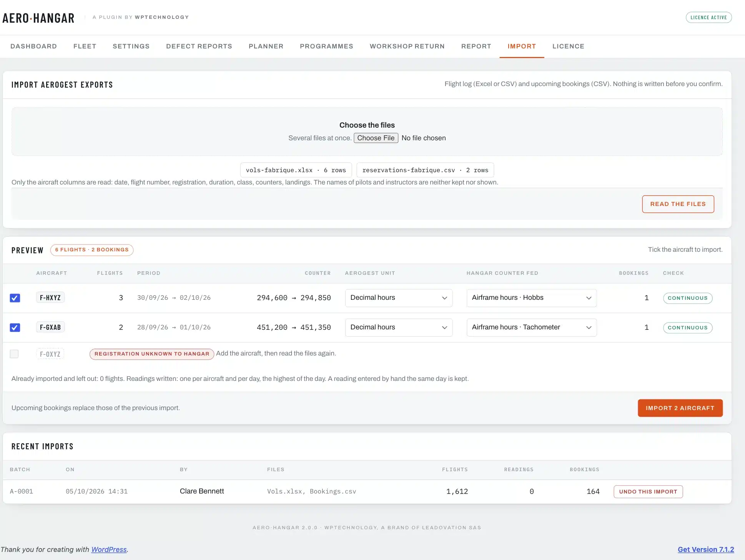This screenshot has height=560, width=745.
Task: Click Read the Files button
Action: (678, 204)
